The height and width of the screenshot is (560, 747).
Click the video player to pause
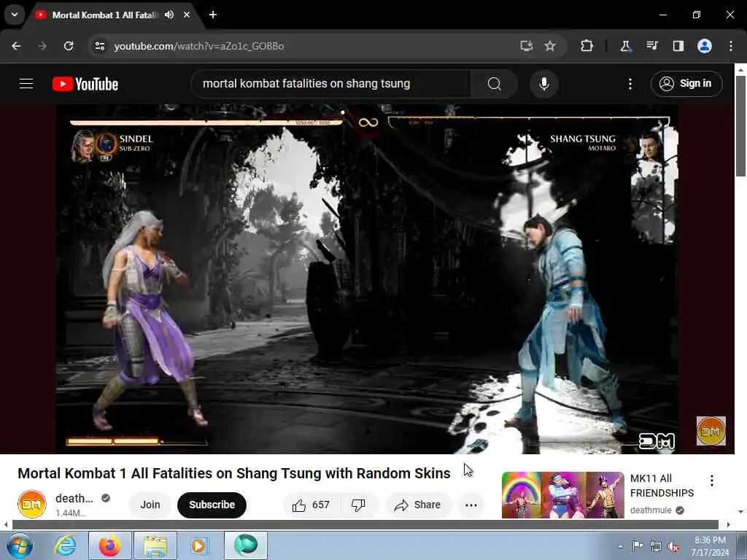tap(367, 279)
